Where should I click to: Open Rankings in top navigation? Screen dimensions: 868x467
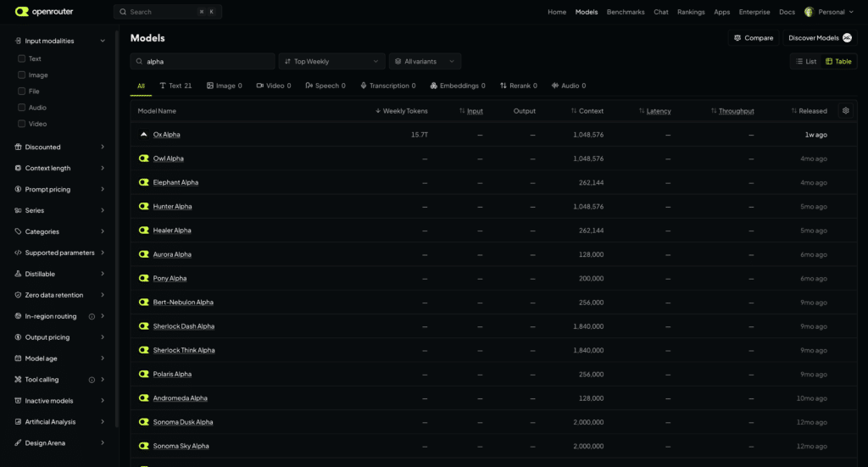tap(691, 12)
